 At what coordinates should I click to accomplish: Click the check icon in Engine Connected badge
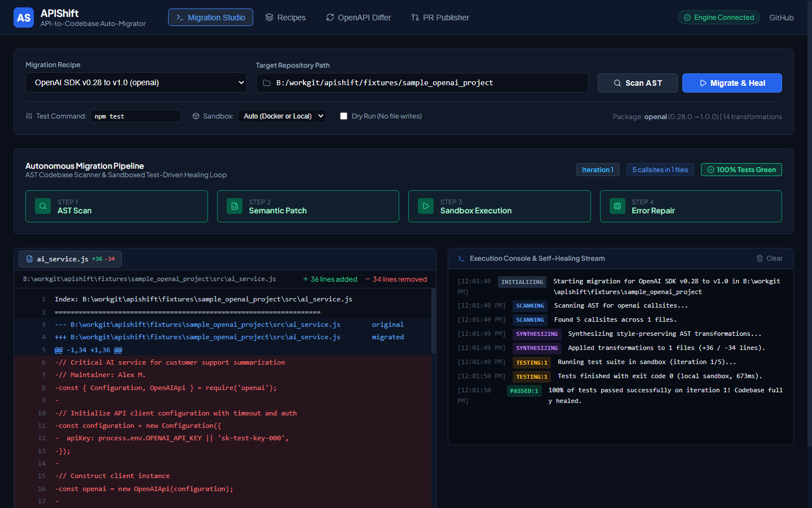pos(687,17)
